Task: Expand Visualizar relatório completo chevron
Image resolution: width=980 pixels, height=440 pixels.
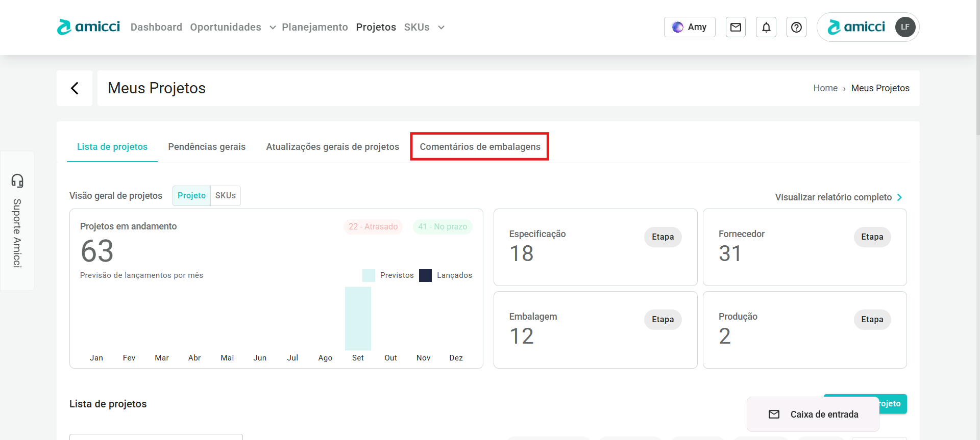Action: pyautogui.click(x=899, y=197)
